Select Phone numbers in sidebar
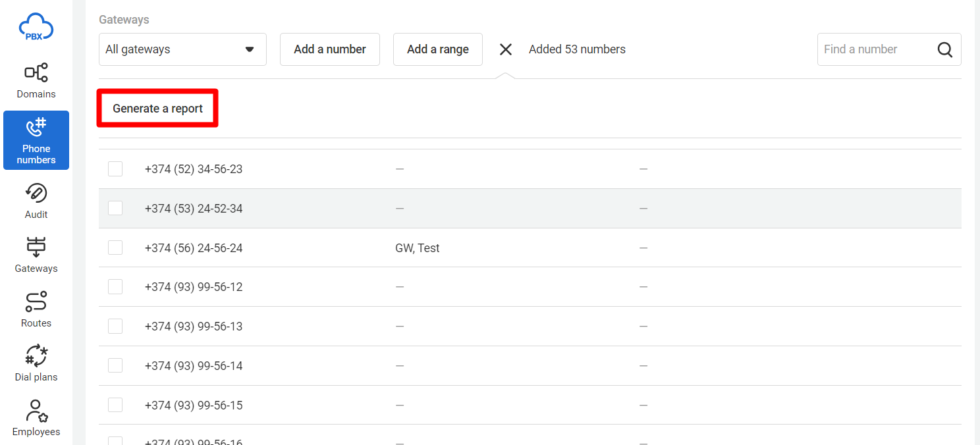Screen dimensions: 980x445 (36, 140)
